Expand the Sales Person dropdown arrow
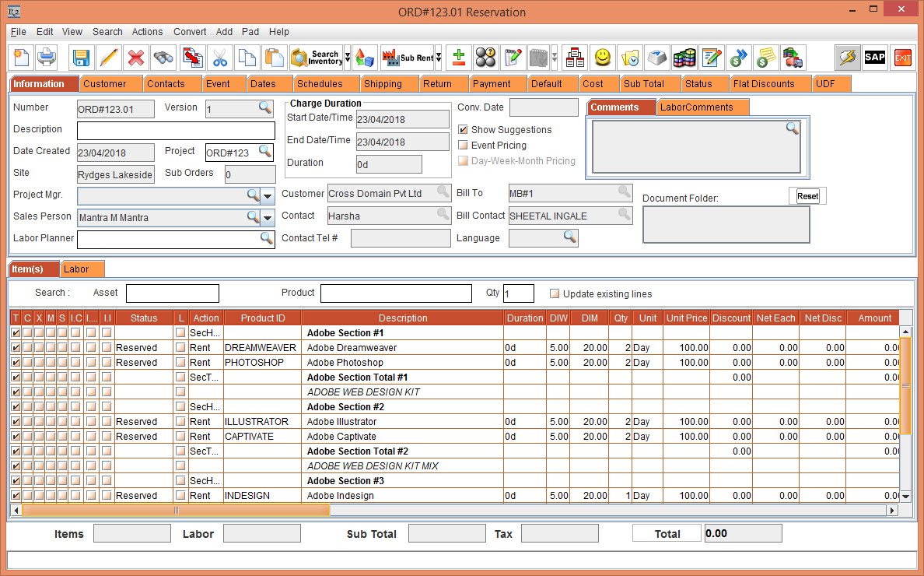This screenshot has width=924, height=576. tap(268, 217)
